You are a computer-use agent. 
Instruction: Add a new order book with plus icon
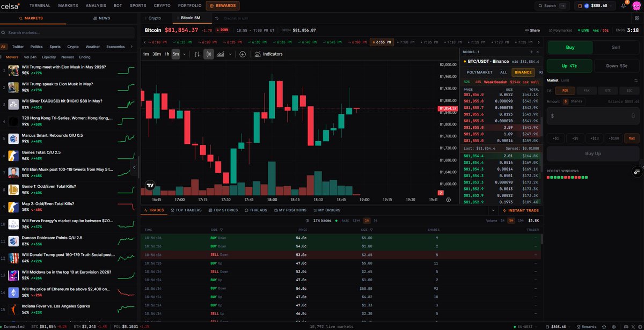[531, 52]
